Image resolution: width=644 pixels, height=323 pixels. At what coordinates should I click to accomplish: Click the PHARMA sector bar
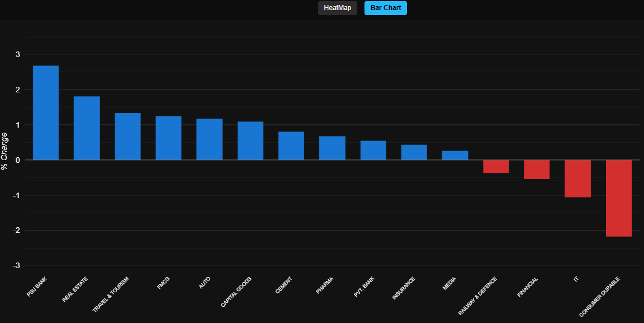tap(332, 148)
